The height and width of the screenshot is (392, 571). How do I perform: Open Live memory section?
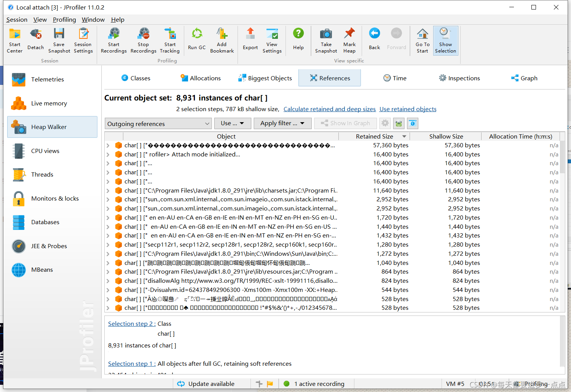point(52,103)
